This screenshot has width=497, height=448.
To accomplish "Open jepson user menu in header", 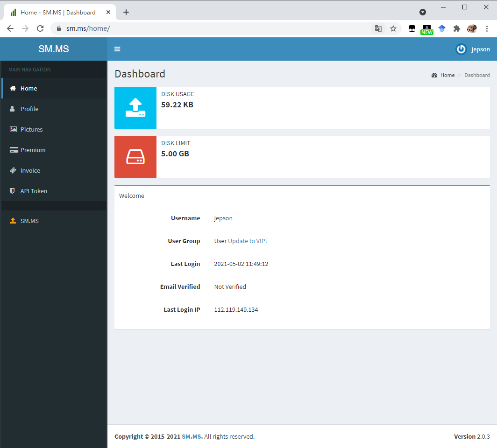I will (473, 49).
